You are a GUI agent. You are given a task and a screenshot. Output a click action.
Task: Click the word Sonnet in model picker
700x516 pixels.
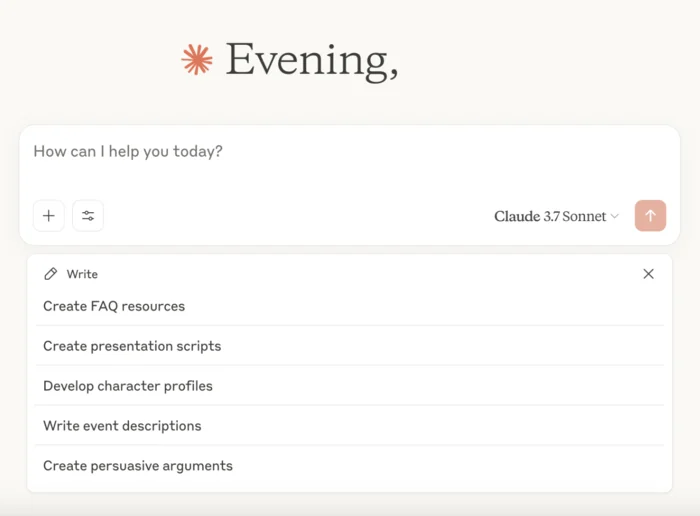[584, 216]
